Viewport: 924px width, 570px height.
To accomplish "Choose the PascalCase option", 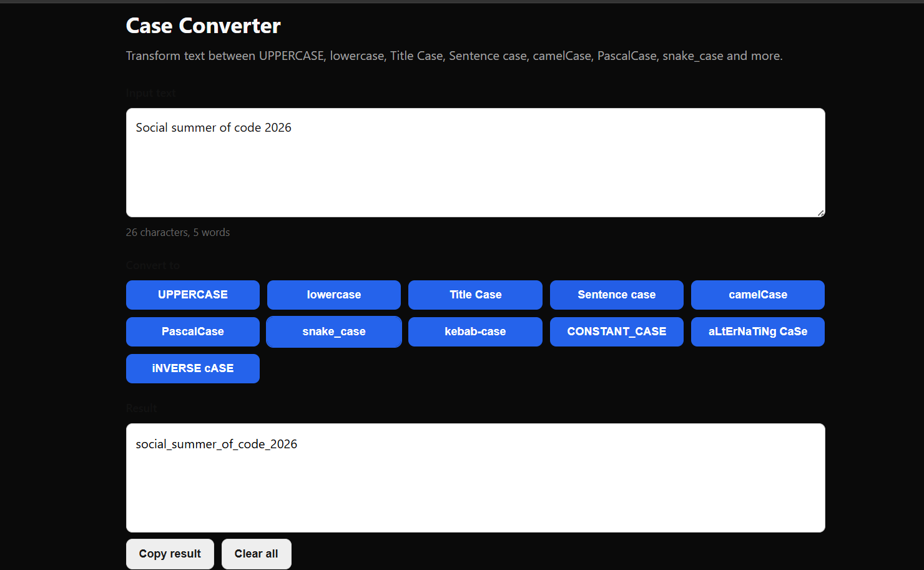I will [192, 332].
